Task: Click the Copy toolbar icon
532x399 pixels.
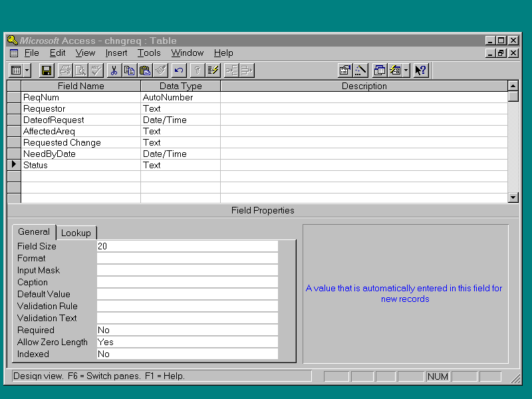Action: pyautogui.click(x=129, y=70)
